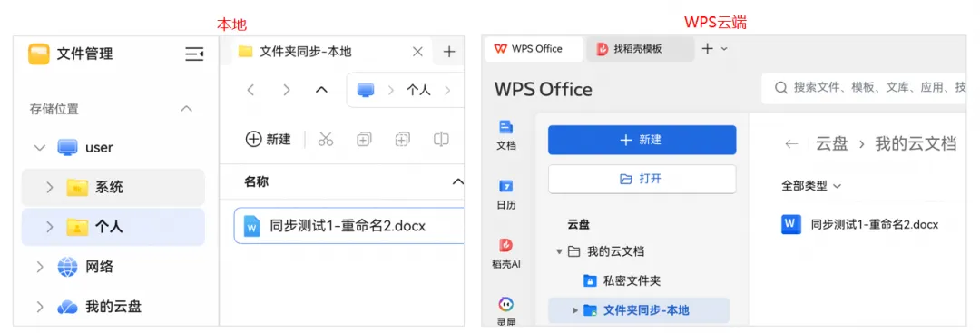
Task: Click the Paste toolbar icon
Action: (x=403, y=139)
